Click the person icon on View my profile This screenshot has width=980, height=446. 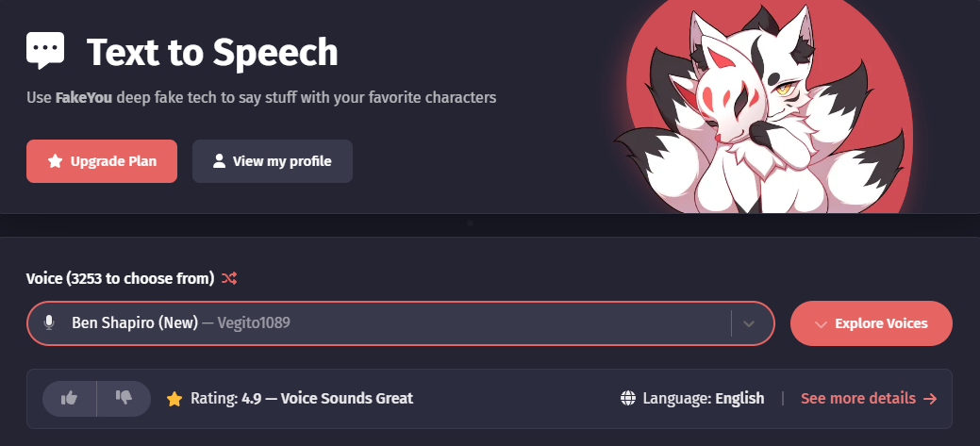tap(219, 161)
